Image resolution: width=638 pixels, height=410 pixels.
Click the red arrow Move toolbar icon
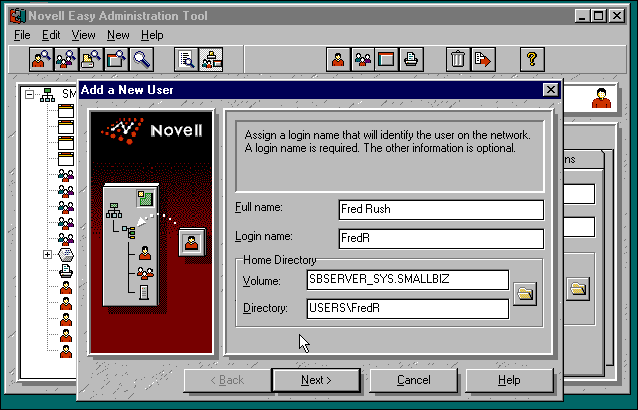pos(483,59)
